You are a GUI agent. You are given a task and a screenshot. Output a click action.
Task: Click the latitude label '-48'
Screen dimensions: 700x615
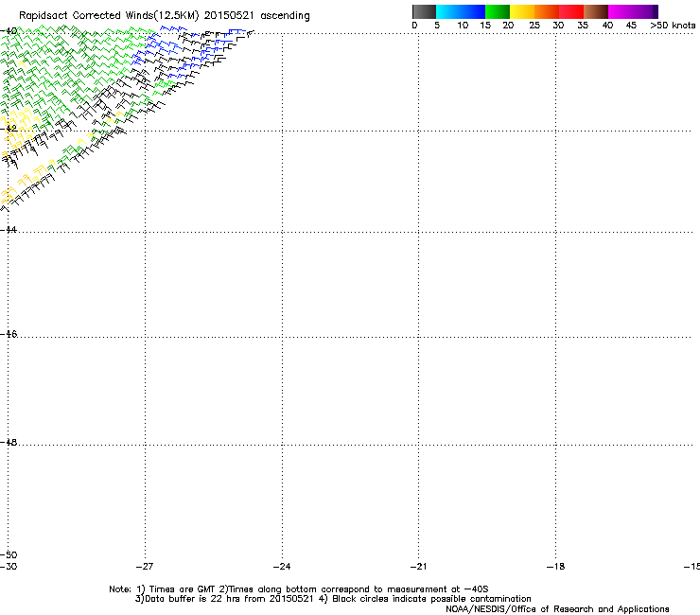point(9,442)
